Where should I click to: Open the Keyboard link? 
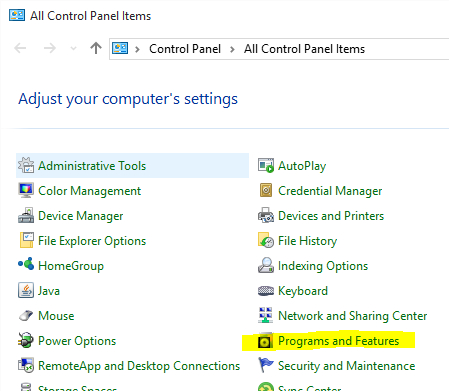point(303,291)
